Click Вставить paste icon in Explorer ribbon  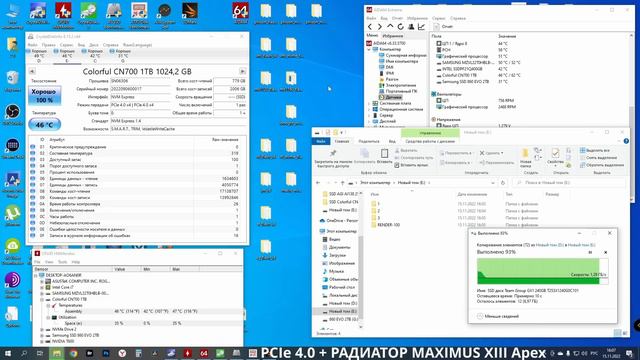point(384,156)
